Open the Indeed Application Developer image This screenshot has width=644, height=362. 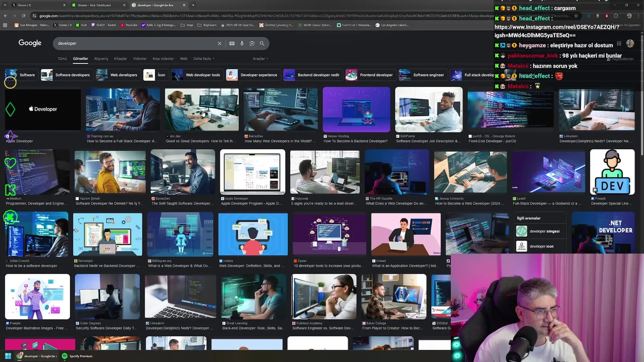coord(406,234)
